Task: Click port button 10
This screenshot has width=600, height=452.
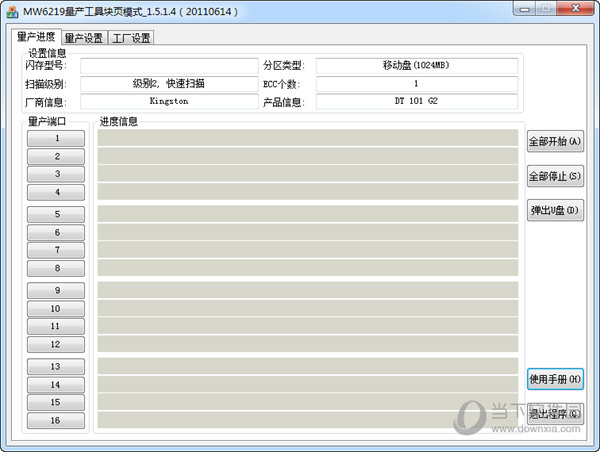Action: [56, 308]
